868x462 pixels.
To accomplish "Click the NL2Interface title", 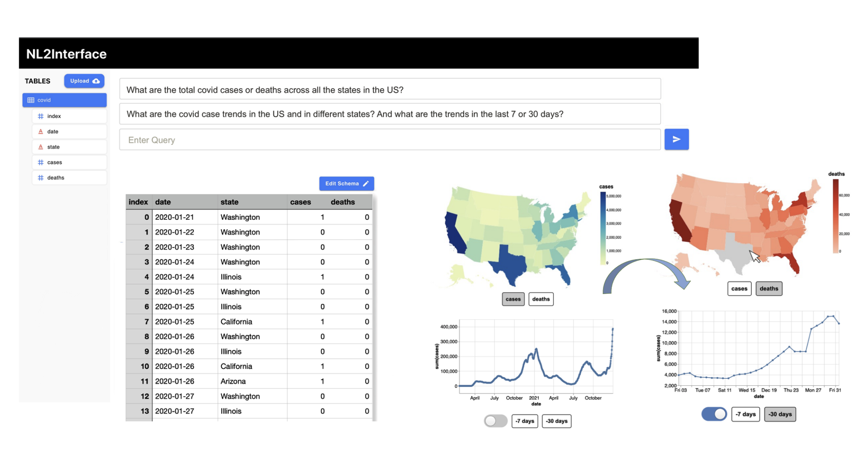I will pyautogui.click(x=66, y=54).
